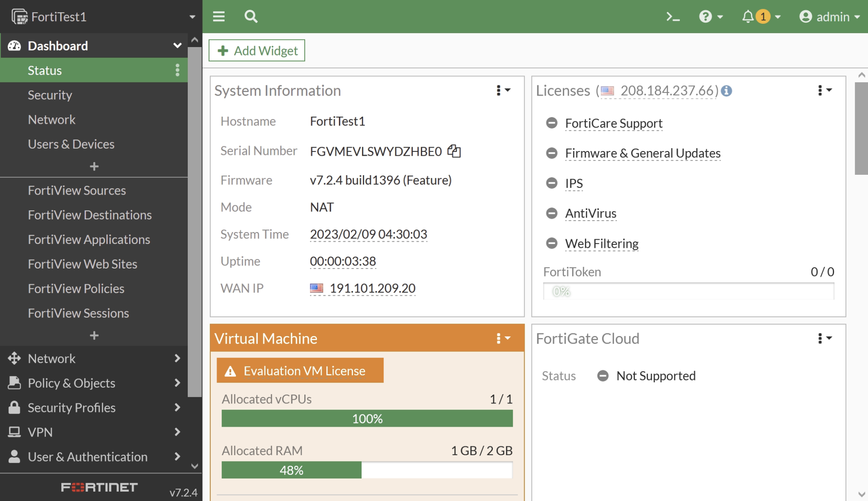Open notifications via the bell icon
868x501 pixels.
pyautogui.click(x=747, y=16)
